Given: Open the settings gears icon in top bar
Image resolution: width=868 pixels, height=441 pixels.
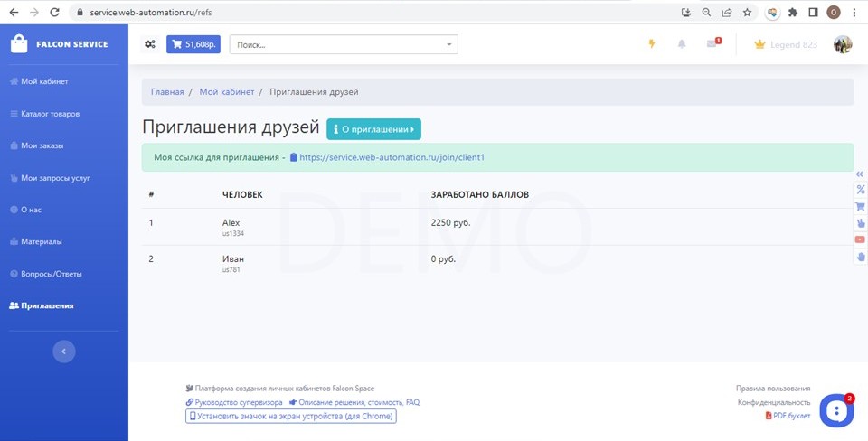Looking at the screenshot, I should click(150, 44).
